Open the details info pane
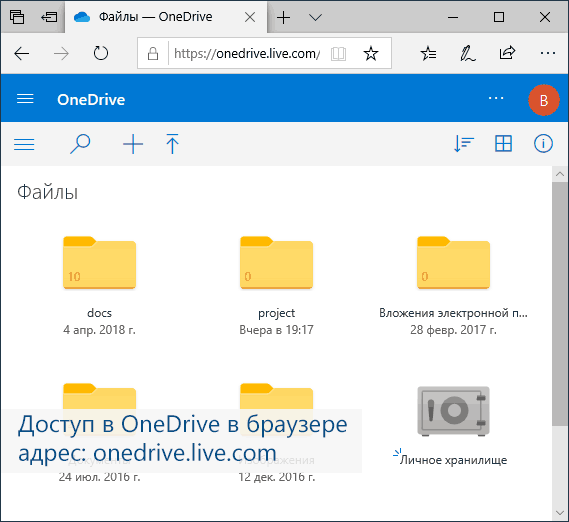The height and width of the screenshot is (522, 569). click(x=543, y=143)
